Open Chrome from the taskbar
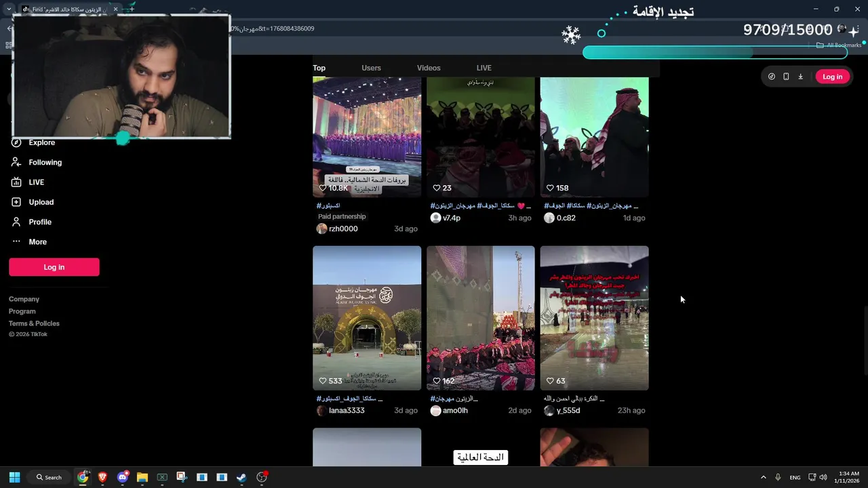Screen dimensions: 868x488 (x=83, y=477)
